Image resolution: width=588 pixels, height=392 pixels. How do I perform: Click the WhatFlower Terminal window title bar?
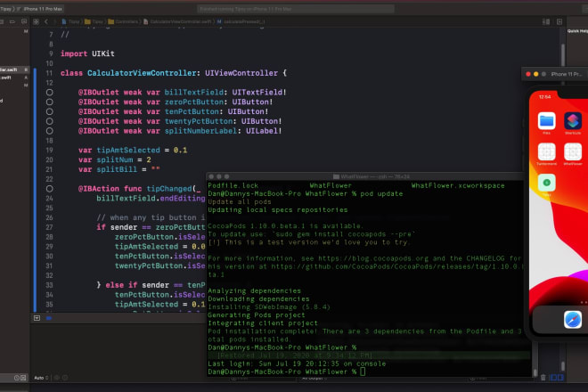(x=371, y=176)
